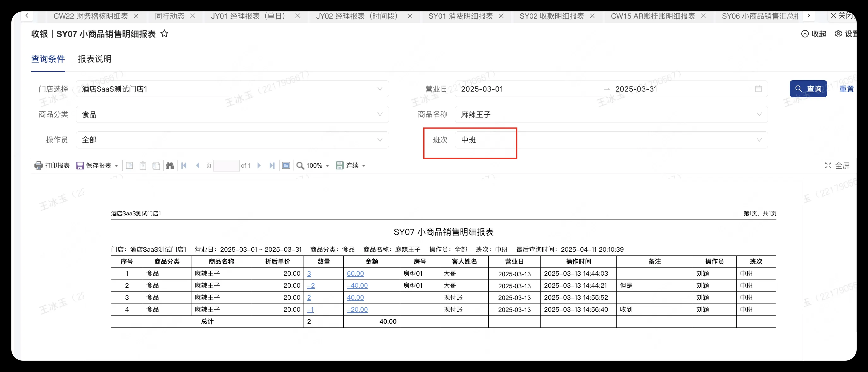Click the collapse (收起) button

(x=814, y=34)
